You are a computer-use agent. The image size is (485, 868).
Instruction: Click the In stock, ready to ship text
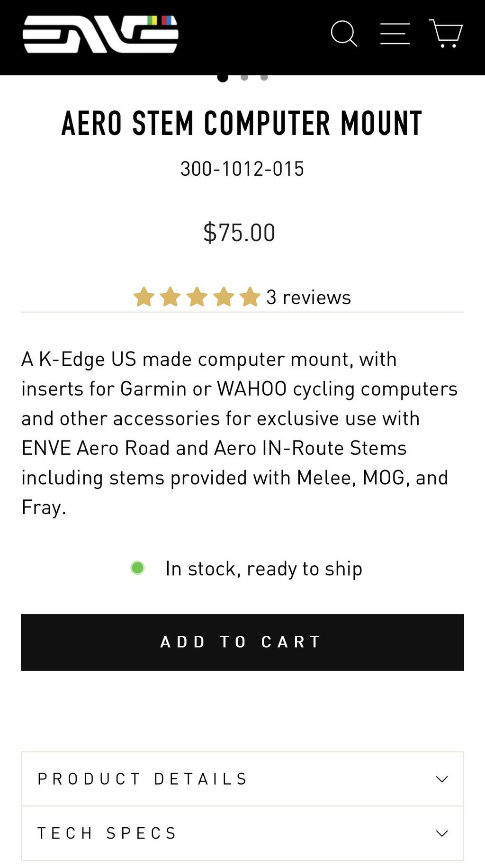[x=264, y=569]
